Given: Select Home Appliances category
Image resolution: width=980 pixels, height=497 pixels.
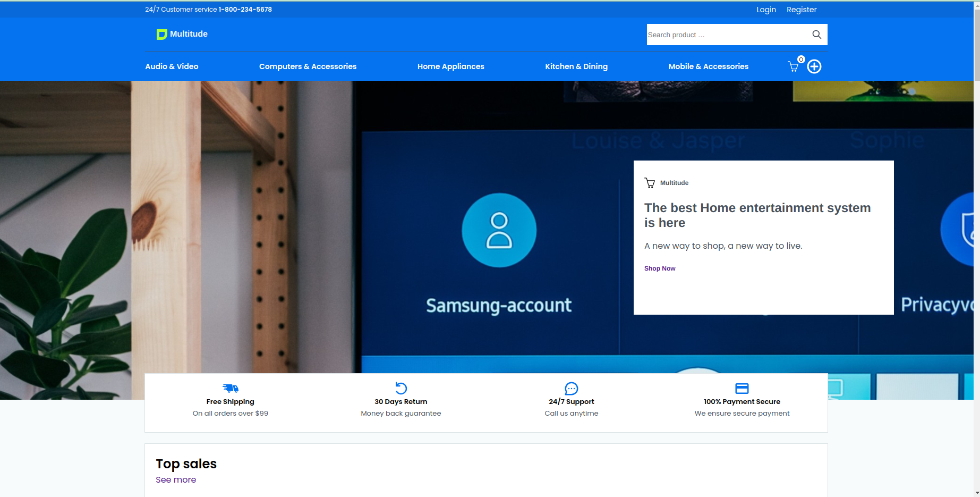Looking at the screenshot, I should coord(450,66).
